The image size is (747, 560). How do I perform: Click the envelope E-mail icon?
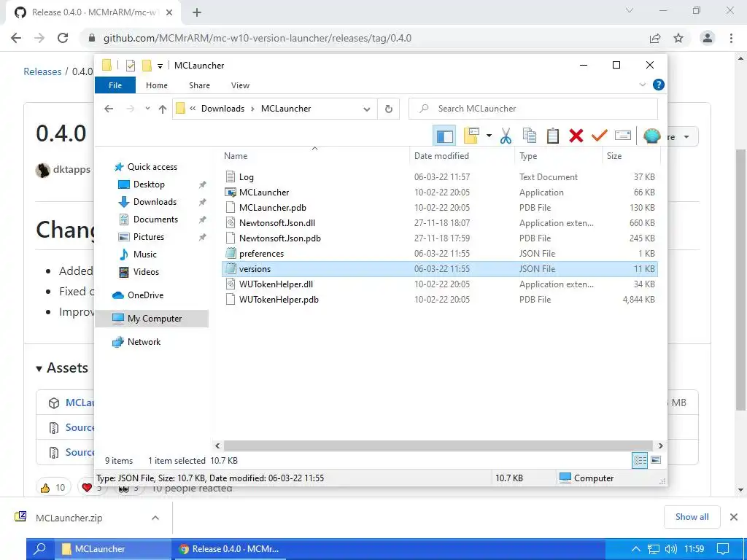[623, 136]
